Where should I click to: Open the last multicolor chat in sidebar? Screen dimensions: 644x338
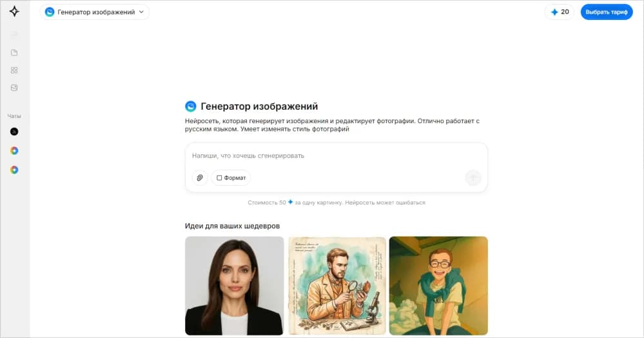coord(14,170)
